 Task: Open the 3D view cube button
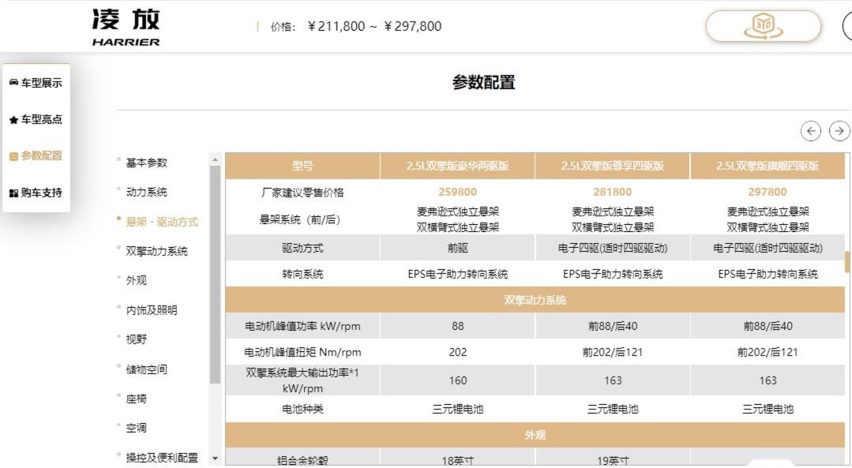tap(763, 26)
